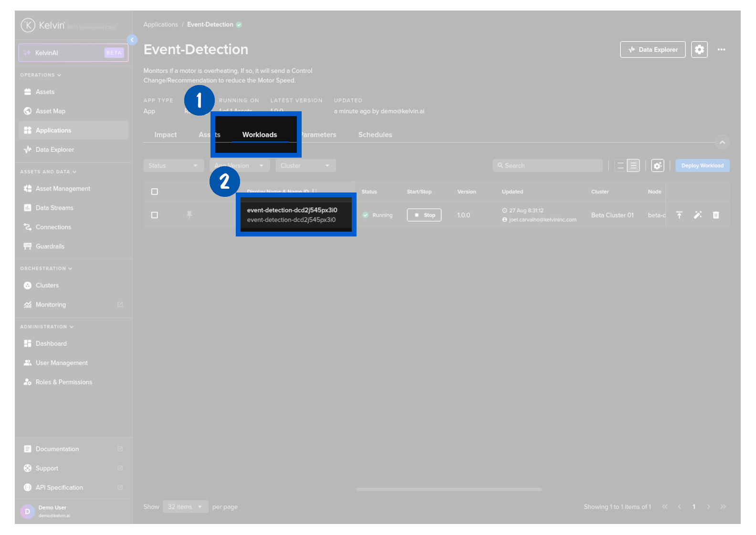Screen dimensions: 756x535
Task: Switch to the Workloads tab
Action: click(260, 135)
